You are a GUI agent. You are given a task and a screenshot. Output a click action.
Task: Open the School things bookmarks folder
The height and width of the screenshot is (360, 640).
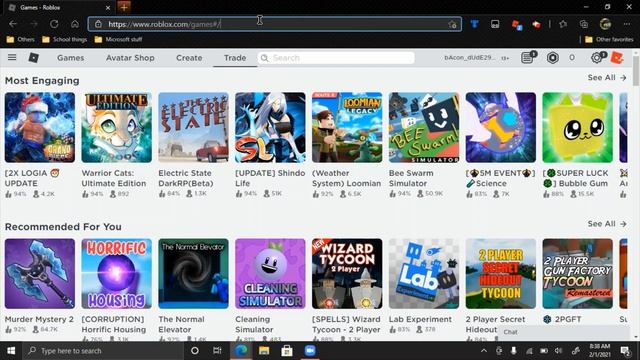(x=64, y=40)
